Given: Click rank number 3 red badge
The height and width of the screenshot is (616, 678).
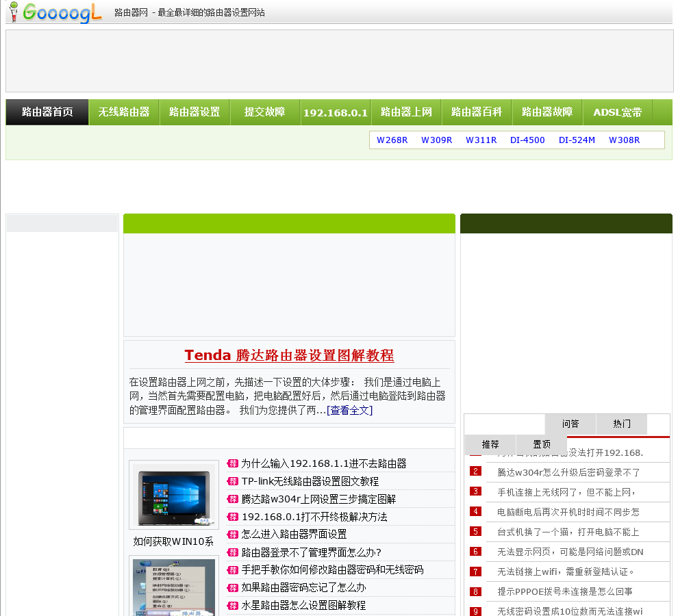Looking at the screenshot, I should tap(476, 491).
